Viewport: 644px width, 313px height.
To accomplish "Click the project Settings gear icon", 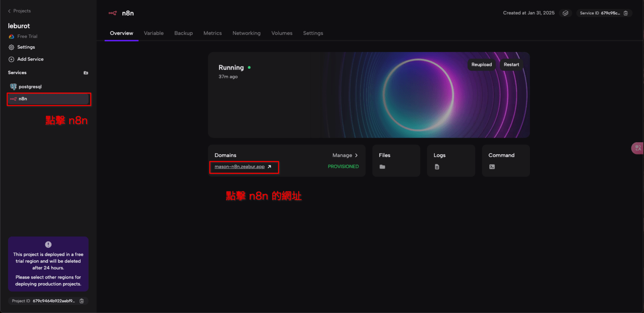I will [11, 47].
